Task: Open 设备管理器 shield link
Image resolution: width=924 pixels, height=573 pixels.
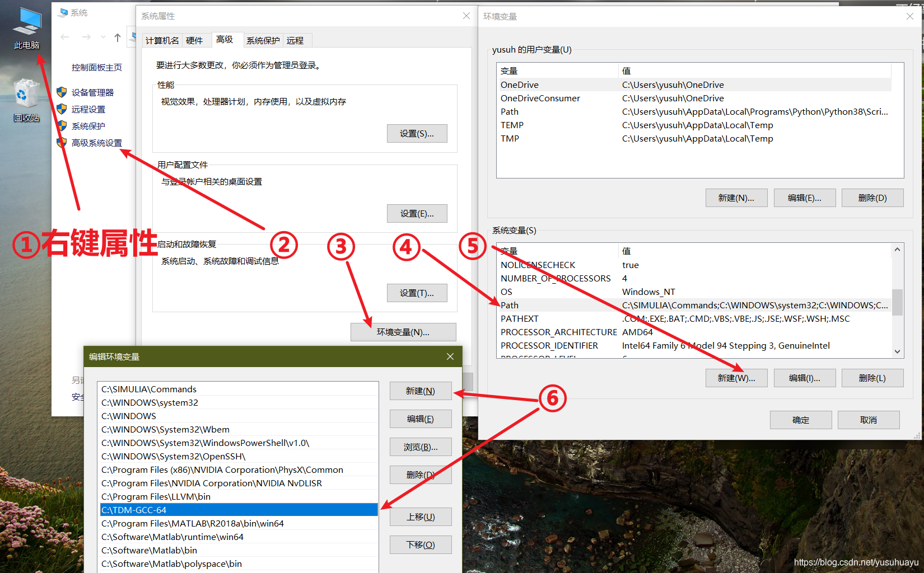Action: pyautogui.click(x=92, y=92)
